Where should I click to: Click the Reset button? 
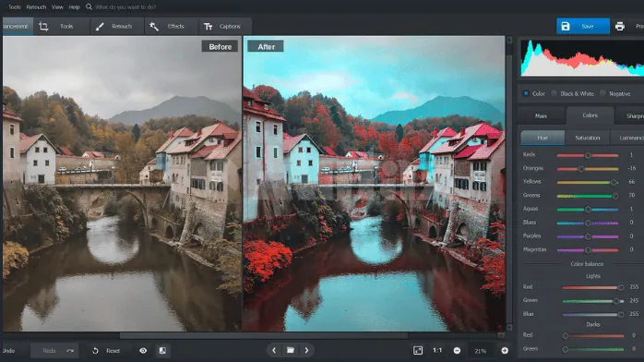(x=106, y=351)
